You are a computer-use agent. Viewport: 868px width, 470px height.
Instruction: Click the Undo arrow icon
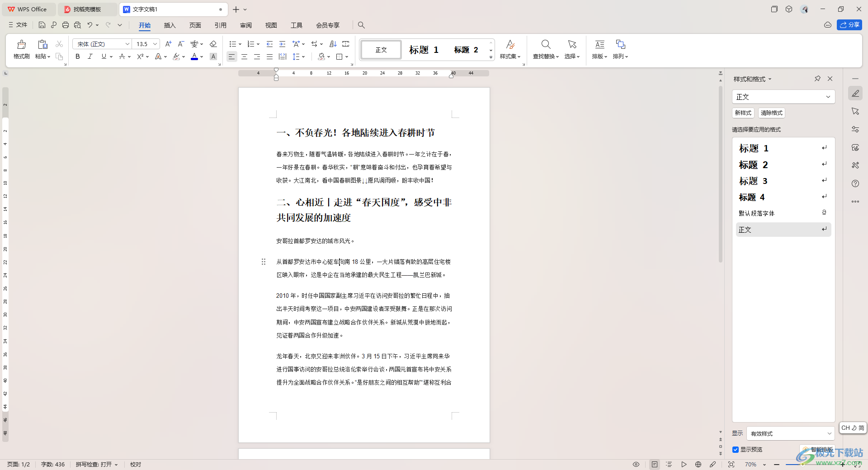[x=90, y=25]
